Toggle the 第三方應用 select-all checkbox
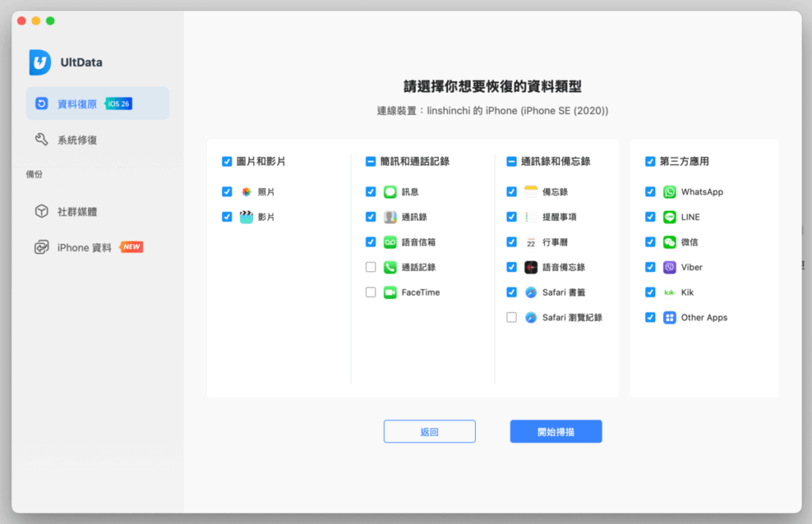812x524 pixels. tap(650, 162)
